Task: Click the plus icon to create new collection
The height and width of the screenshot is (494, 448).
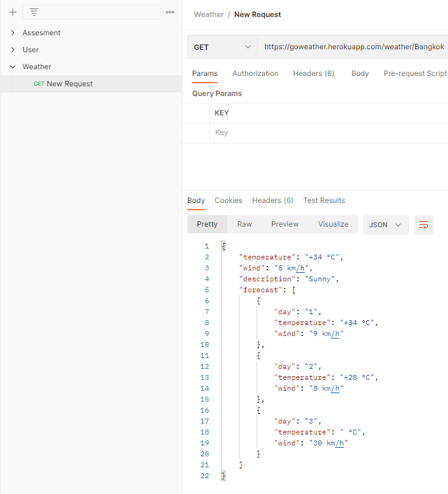Action: [13, 12]
